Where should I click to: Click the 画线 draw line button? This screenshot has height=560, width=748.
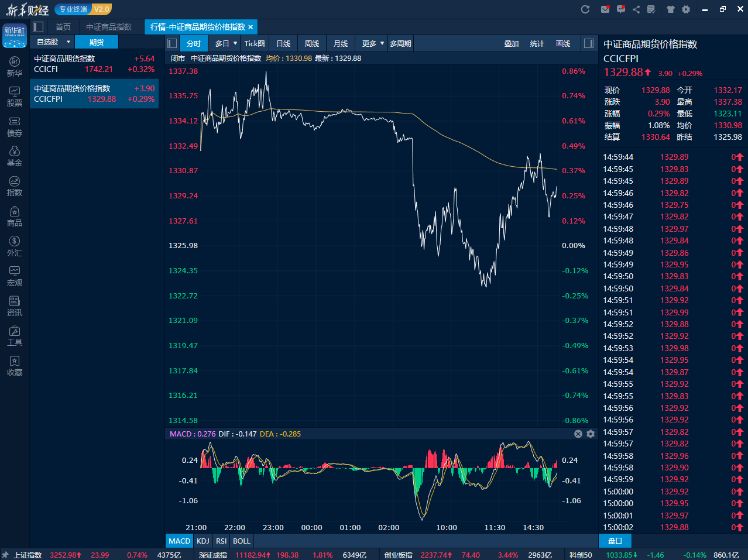tap(563, 43)
